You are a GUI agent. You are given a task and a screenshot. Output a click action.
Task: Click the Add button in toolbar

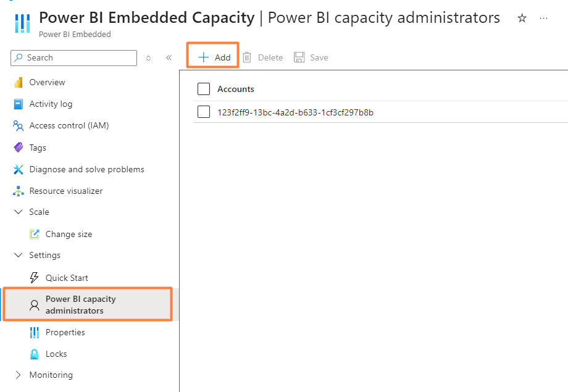[214, 58]
